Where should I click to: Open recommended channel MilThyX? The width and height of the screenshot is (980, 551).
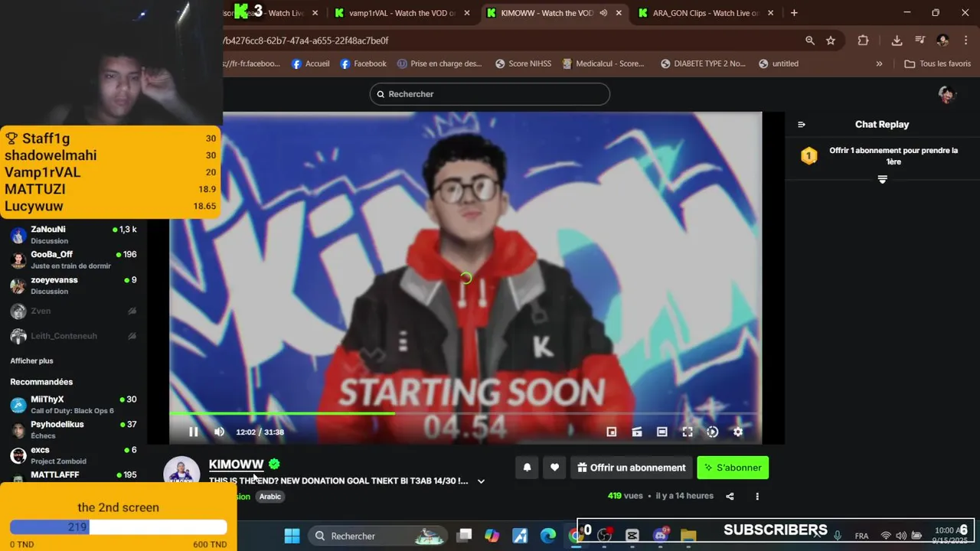73,405
